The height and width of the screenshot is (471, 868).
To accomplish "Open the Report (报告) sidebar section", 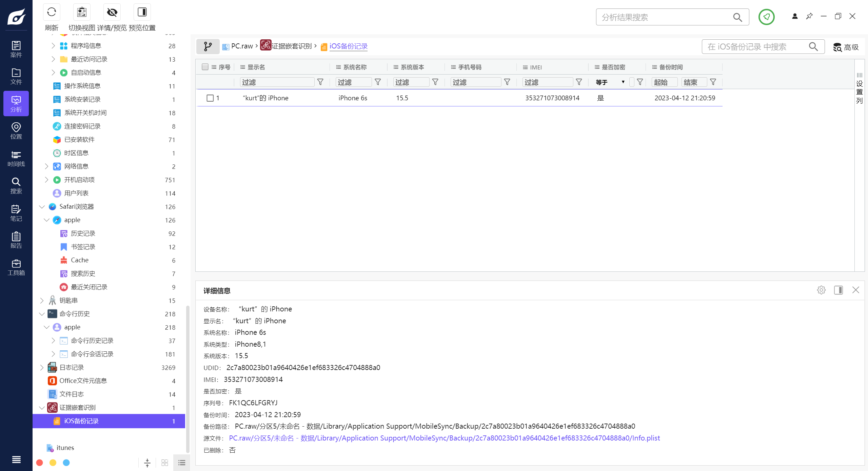I will pos(16,240).
